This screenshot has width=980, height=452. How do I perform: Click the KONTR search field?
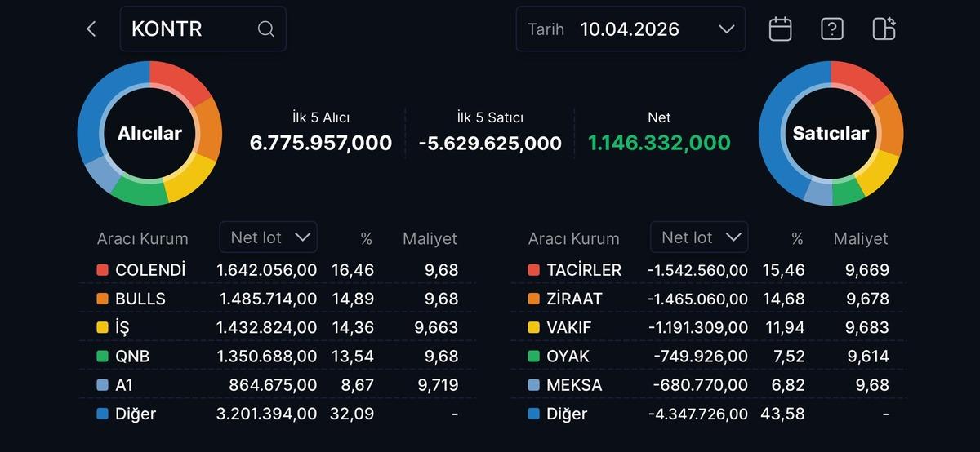192,29
